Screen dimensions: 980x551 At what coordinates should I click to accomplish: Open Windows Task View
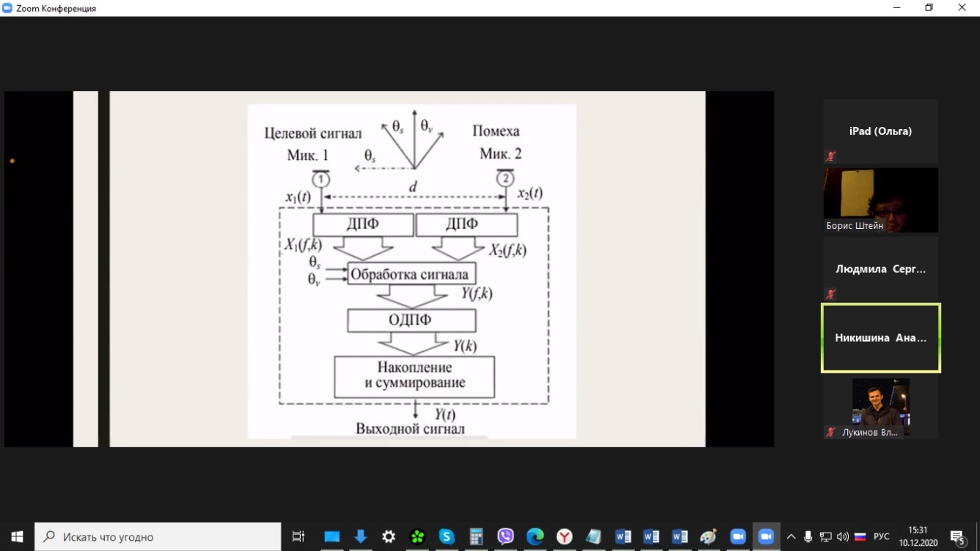coord(298,536)
